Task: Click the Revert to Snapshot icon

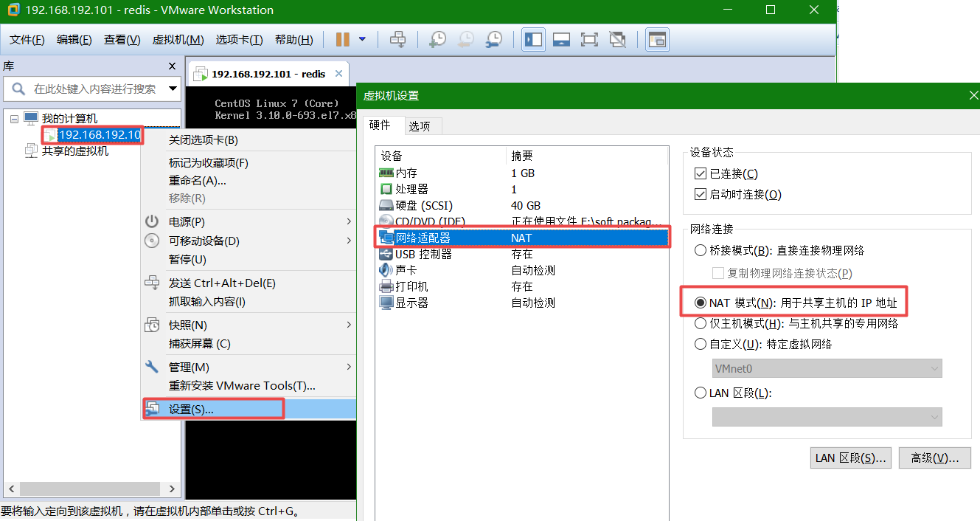Action: [466, 40]
